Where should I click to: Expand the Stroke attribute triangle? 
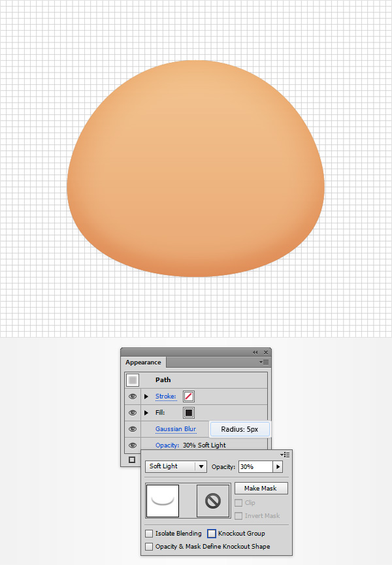(x=146, y=396)
